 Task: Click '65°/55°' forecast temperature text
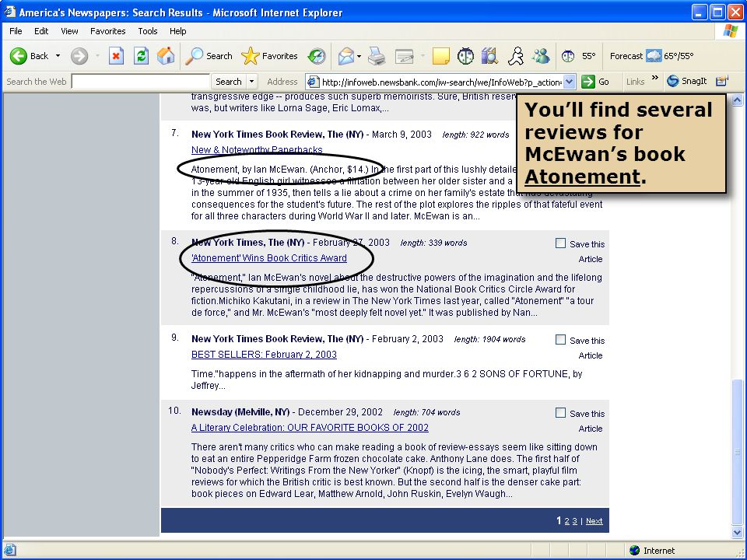click(679, 56)
